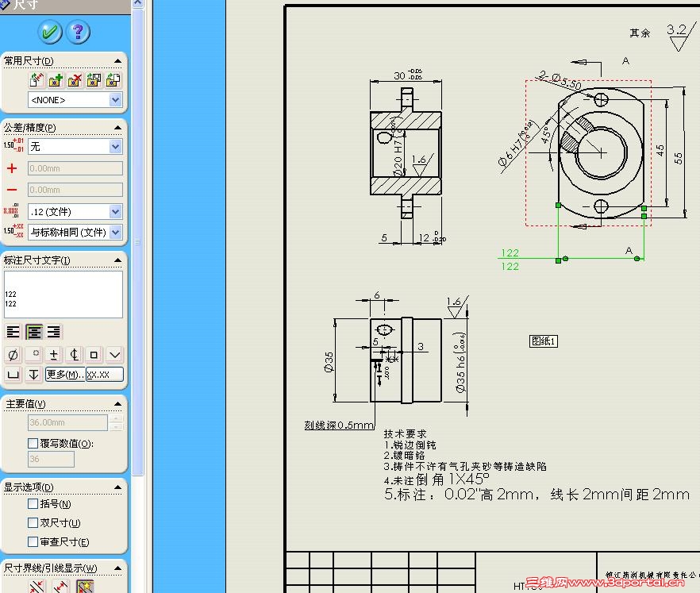Select the Ø35 dimension in lower view

coord(329,362)
